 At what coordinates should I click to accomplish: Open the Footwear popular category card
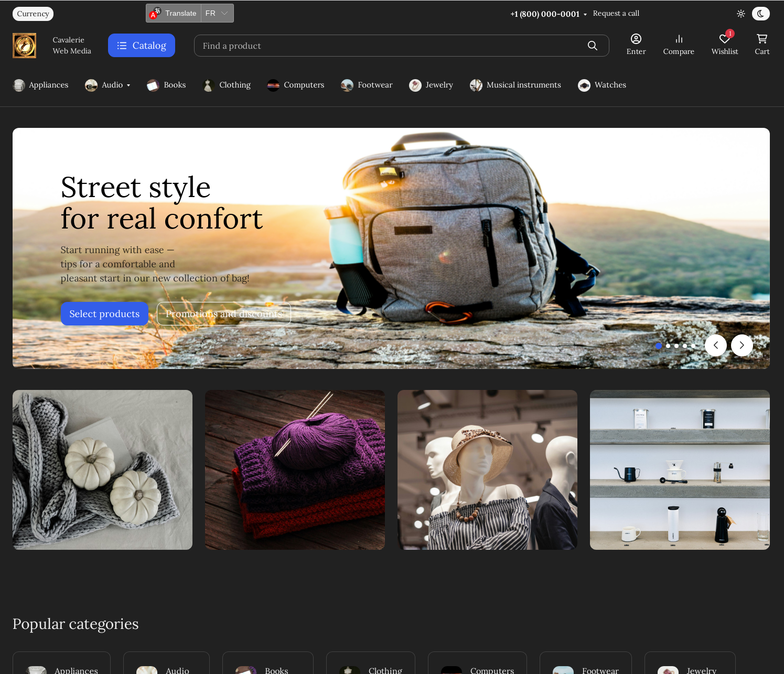tap(586, 663)
